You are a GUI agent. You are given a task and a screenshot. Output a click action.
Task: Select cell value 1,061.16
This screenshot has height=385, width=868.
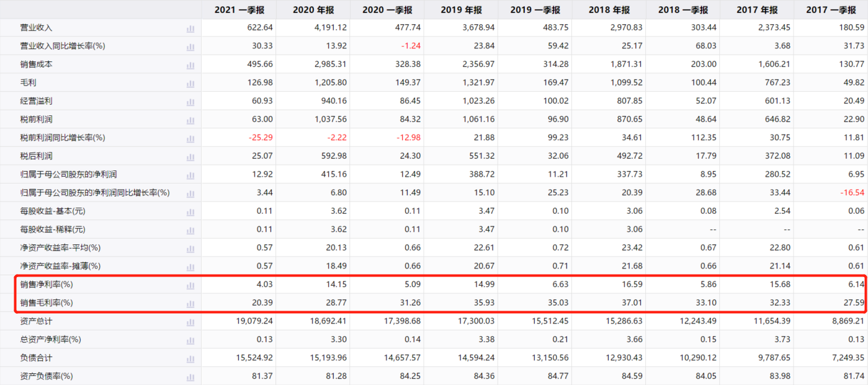tap(478, 120)
